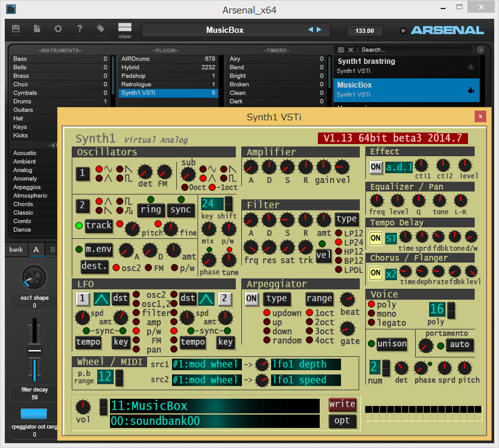Open the x2 chorus type selector
The height and width of the screenshot is (448, 499).
[391, 274]
